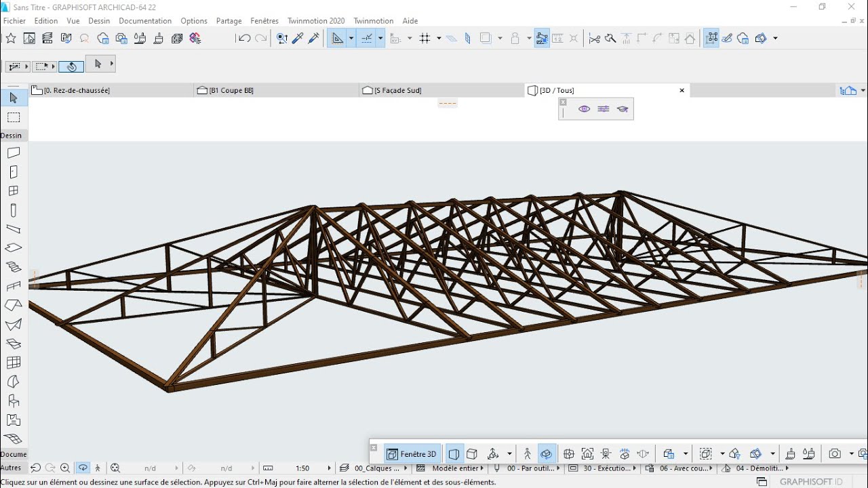Select the Column tool in the toolbox
868x488 pixels.
(x=14, y=210)
